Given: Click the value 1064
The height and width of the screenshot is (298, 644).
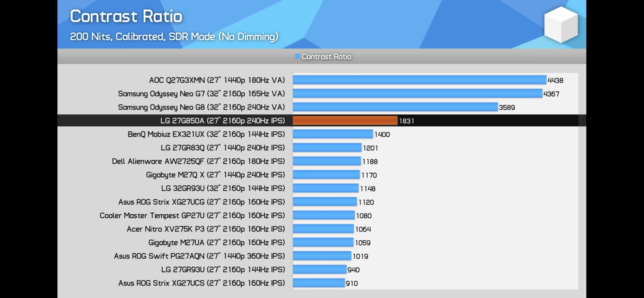Looking at the screenshot, I should coord(363,229).
